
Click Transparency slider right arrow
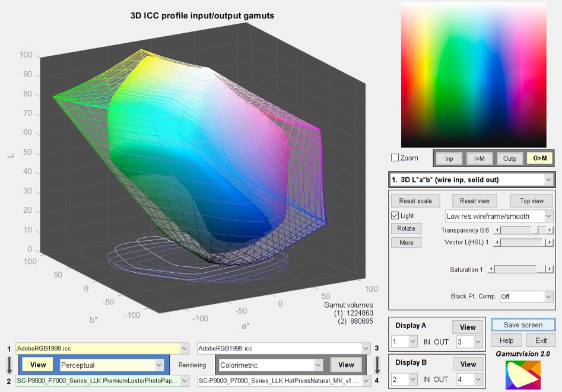(550, 230)
